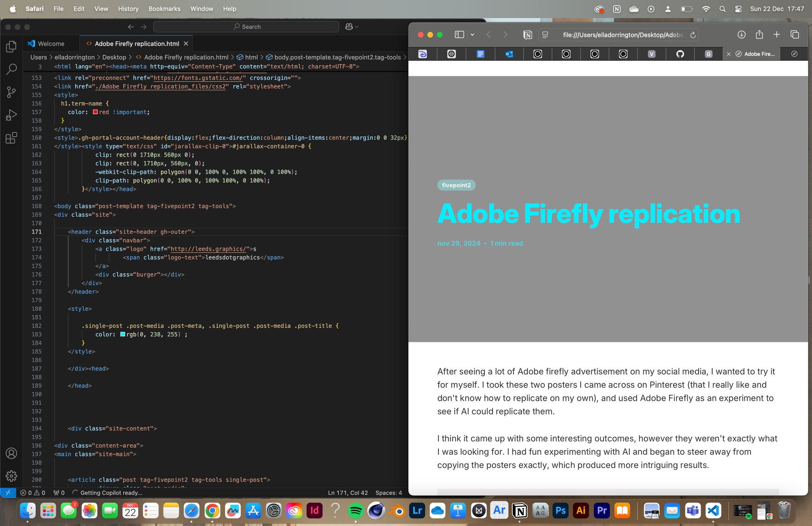The width and height of the screenshot is (812, 526).
Task: Click the body.post-template breadcrumb segment
Action: point(333,57)
